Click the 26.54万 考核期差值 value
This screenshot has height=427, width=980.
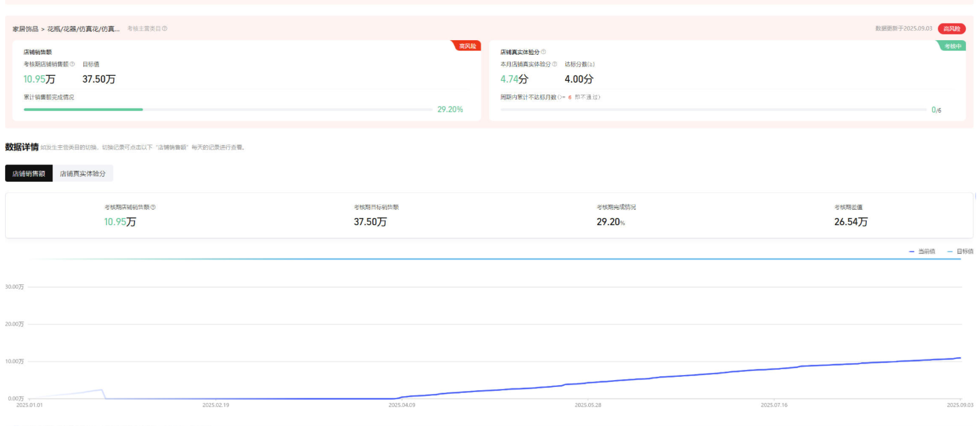(851, 222)
